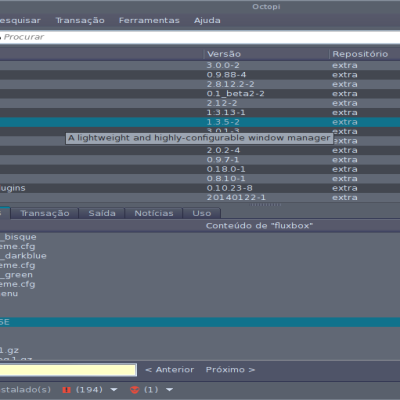Select the package row with version 0.10.23-8
400x400 pixels.
(x=200, y=188)
